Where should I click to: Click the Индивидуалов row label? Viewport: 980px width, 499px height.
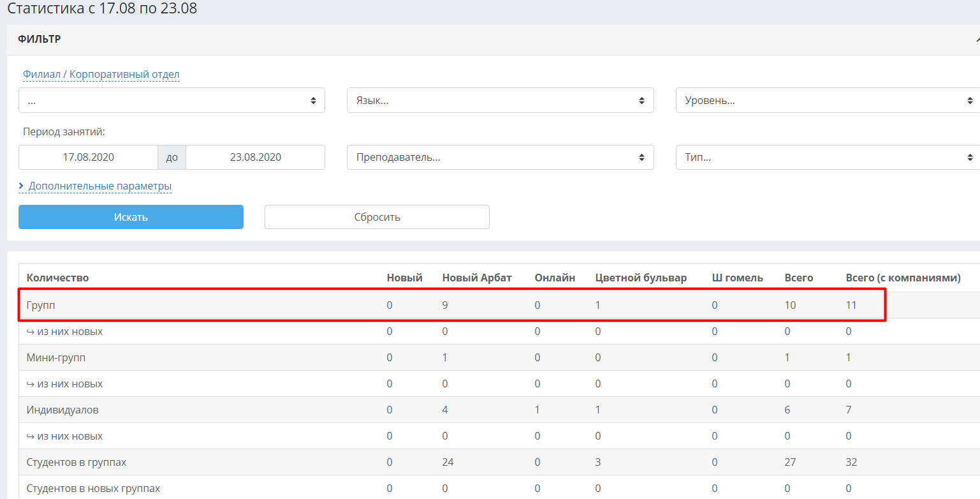pyautogui.click(x=62, y=410)
